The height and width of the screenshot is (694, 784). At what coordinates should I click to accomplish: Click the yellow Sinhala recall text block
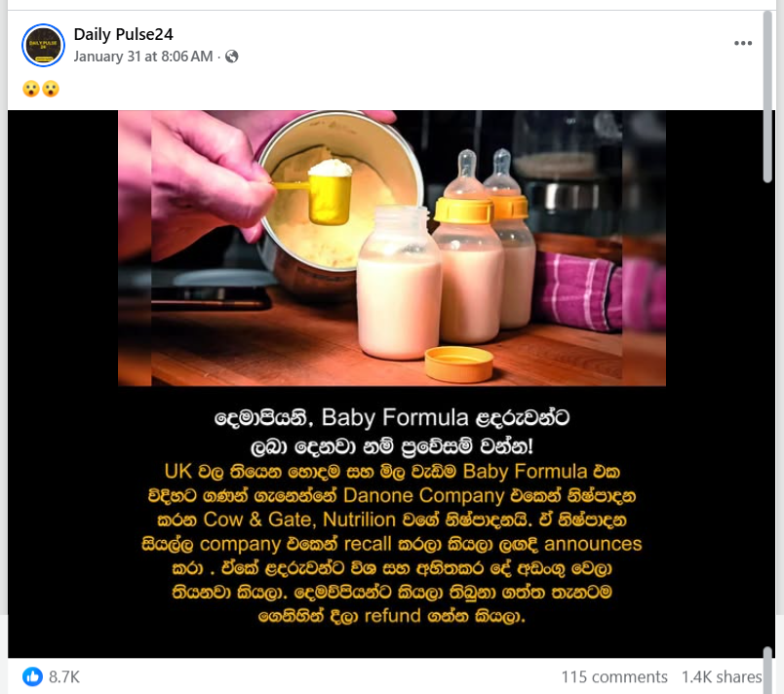click(391, 543)
